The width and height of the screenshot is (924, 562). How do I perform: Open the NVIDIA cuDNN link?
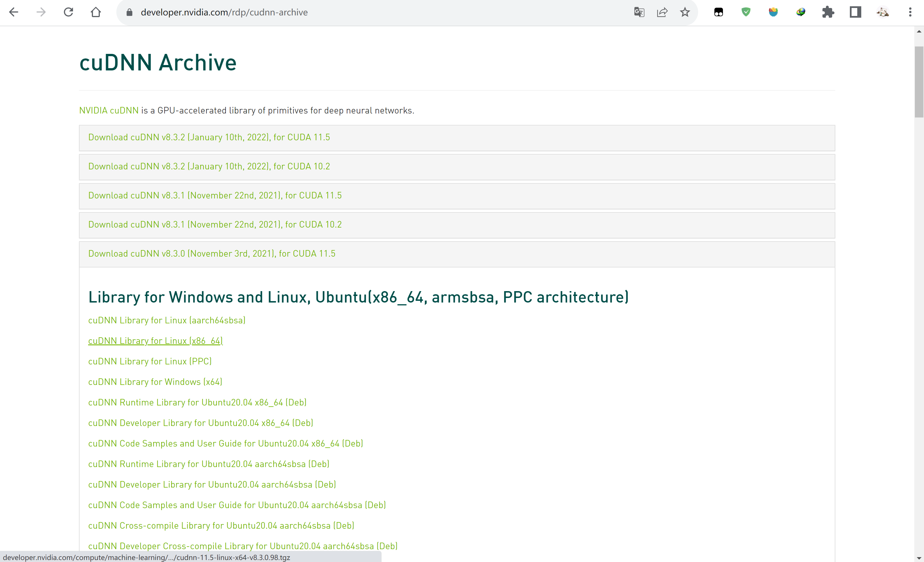coord(109,111)
